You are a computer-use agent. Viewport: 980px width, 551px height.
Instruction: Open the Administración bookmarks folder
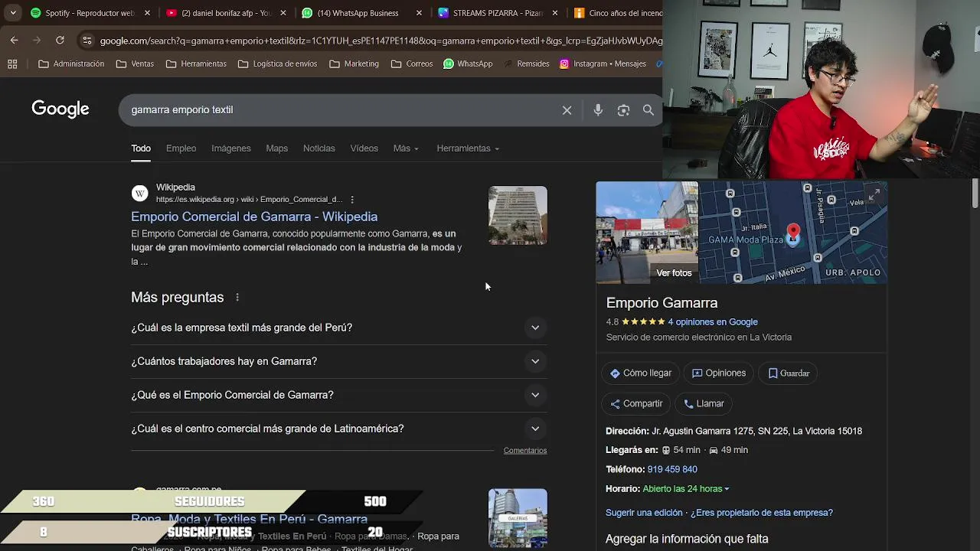[x=71, y=64]
